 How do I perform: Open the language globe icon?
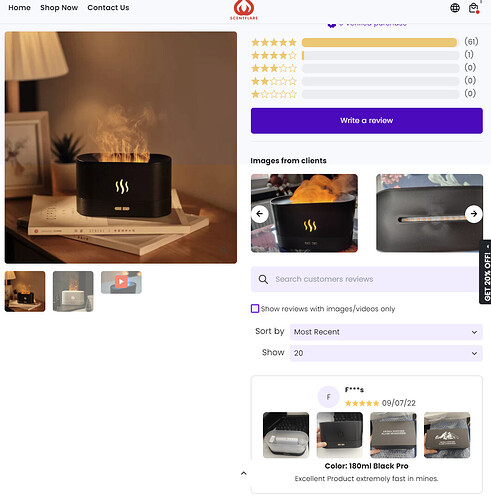tap(455, 8)
